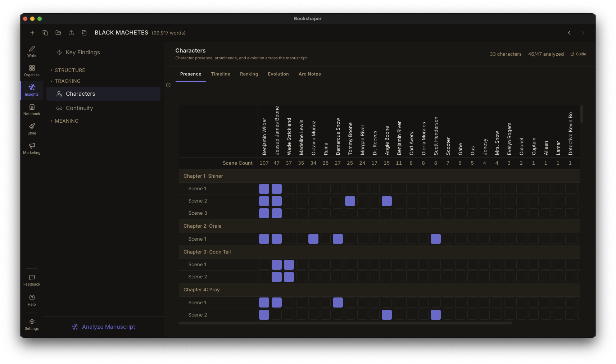Click the document export icon beside title
The width and height of the screenshot is (616, 364).
pos(84,33)
